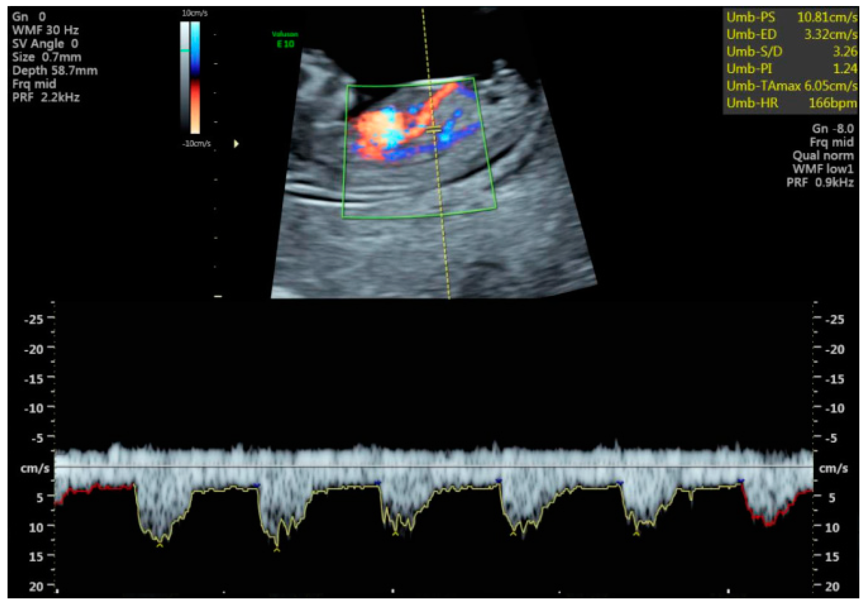
Task: Click the first yellow peak systolic marker
Action: [159, 545]
